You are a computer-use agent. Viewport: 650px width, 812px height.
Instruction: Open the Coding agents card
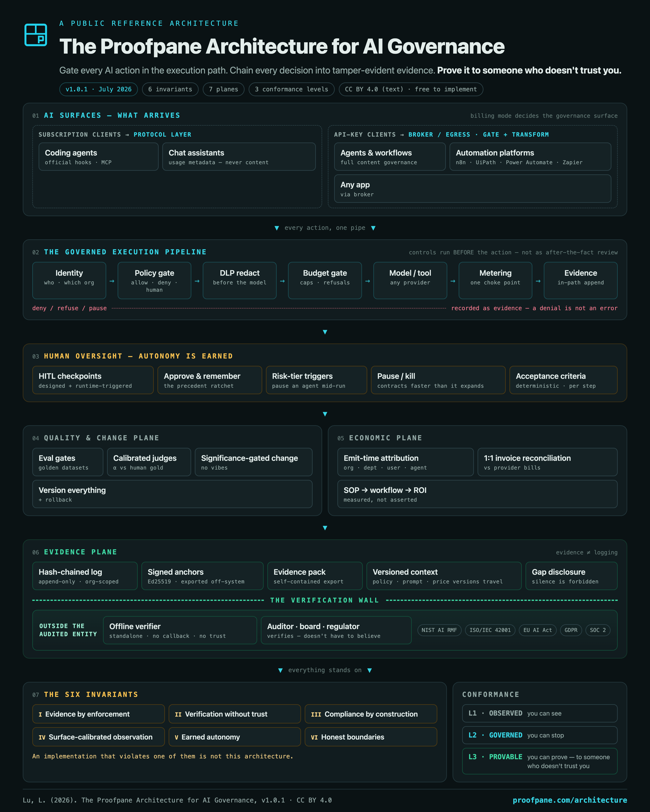point(98,157)
